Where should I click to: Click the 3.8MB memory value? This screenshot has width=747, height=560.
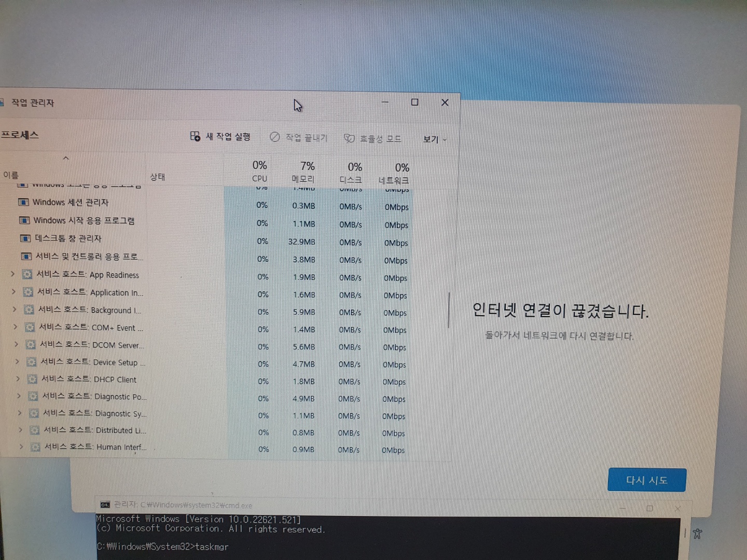(x=304, y=259)
